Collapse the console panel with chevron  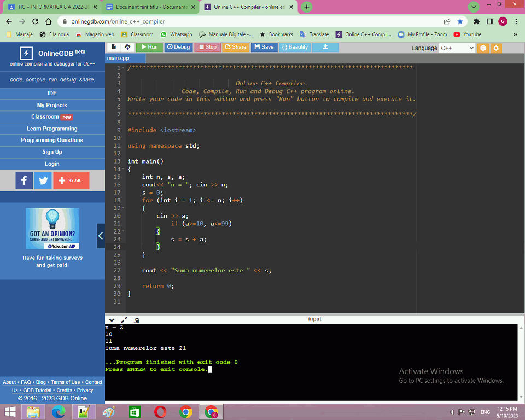112,319
